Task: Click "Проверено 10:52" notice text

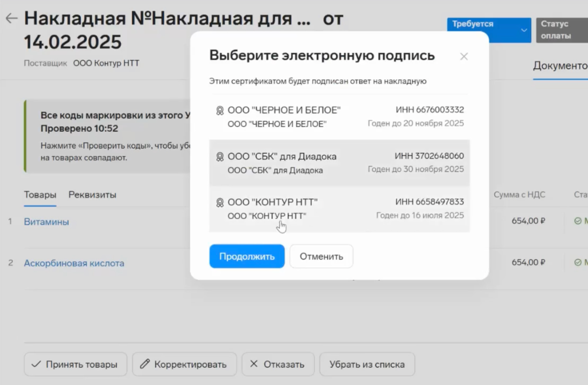Action: tap(79, 128)
